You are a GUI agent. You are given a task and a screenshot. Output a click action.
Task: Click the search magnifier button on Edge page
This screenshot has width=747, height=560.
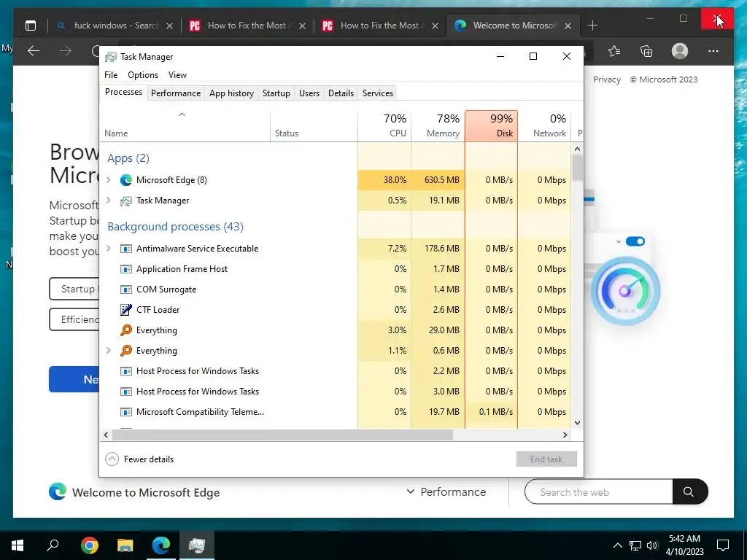(x=689, y=492)
